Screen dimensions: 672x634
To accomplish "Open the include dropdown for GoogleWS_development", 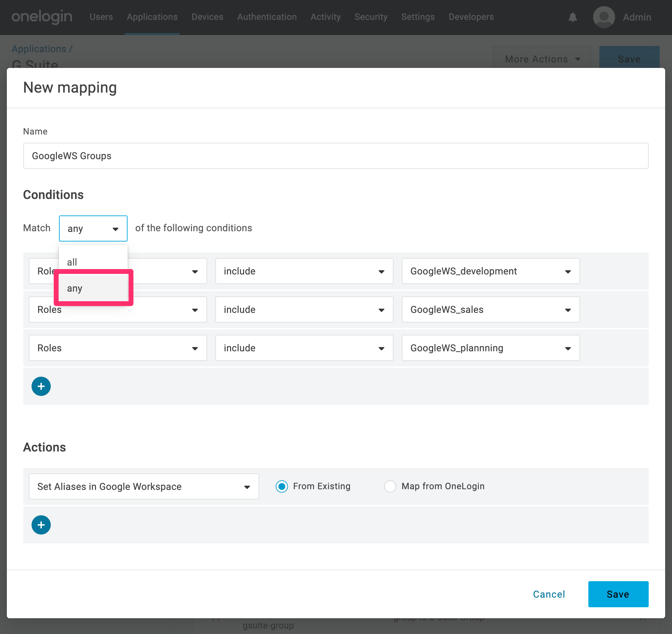I will [304, 271].
